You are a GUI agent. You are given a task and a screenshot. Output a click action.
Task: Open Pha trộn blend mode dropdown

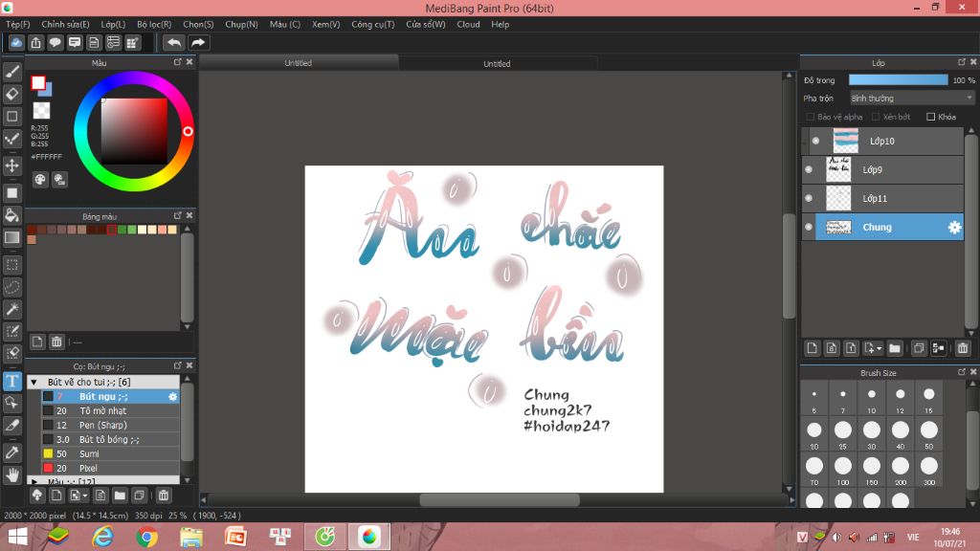click(x=912, y=99)
